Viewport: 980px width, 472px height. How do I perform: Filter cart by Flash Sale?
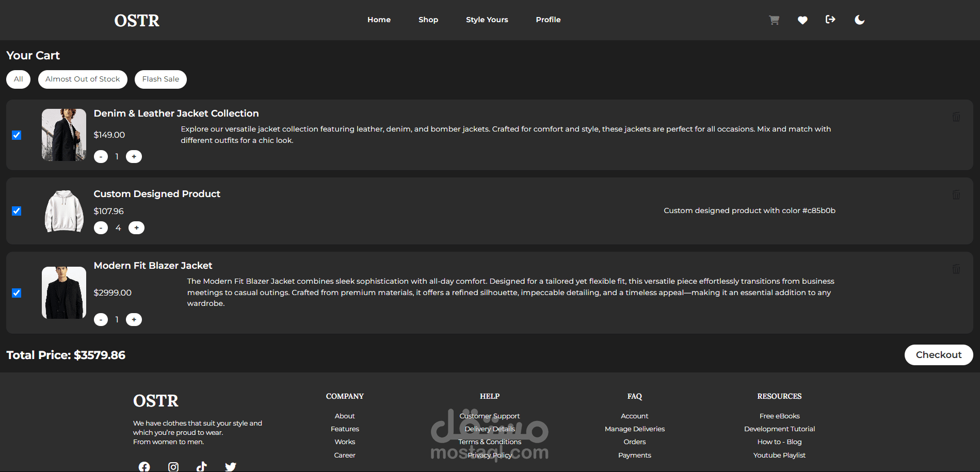(x=160, y=79)
